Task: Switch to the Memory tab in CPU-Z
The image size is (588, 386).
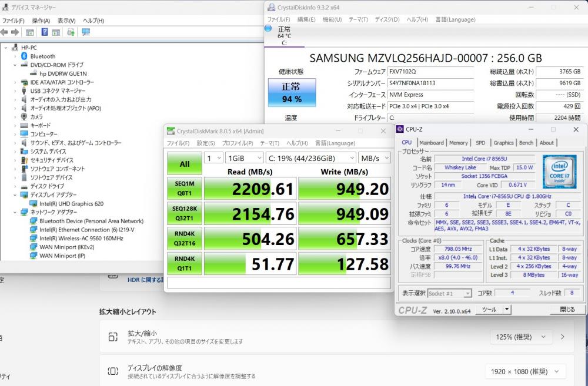Action: point(458,143)
